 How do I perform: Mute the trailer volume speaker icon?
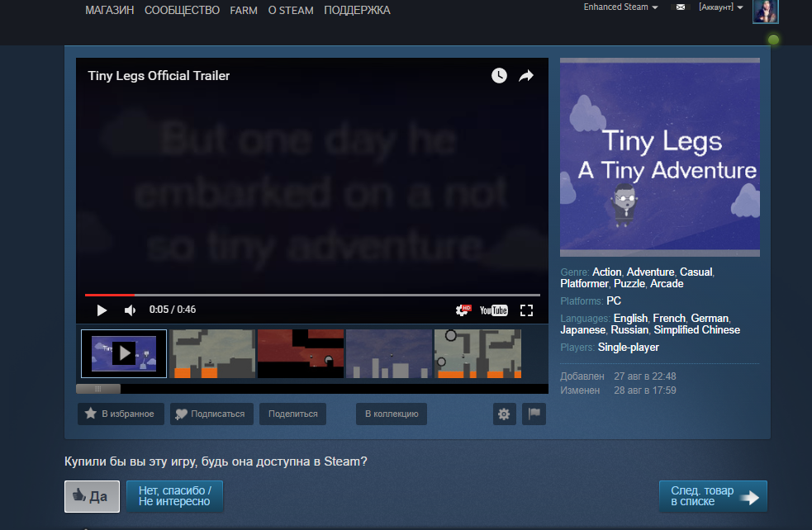coord(130,310)
